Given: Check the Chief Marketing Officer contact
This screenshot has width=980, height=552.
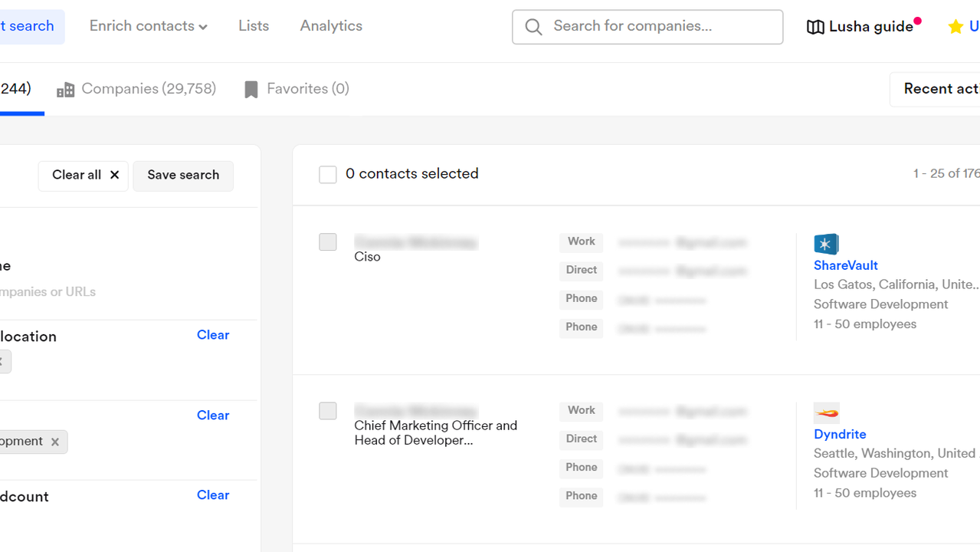Looking at the screenshot, I should 328,411.
